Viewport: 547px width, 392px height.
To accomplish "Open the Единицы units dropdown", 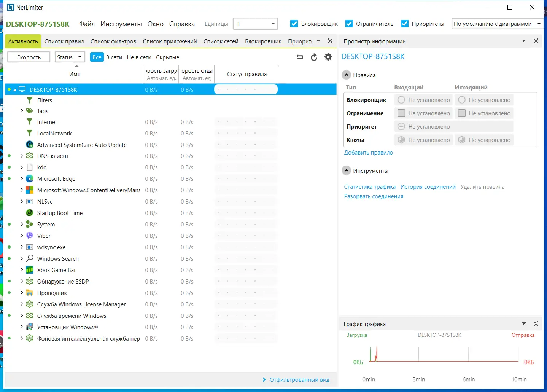I will click(x=256, y=24).
